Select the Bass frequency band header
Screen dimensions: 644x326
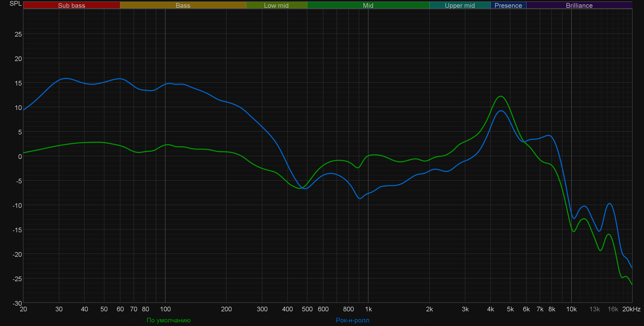(x=183, y=5)
